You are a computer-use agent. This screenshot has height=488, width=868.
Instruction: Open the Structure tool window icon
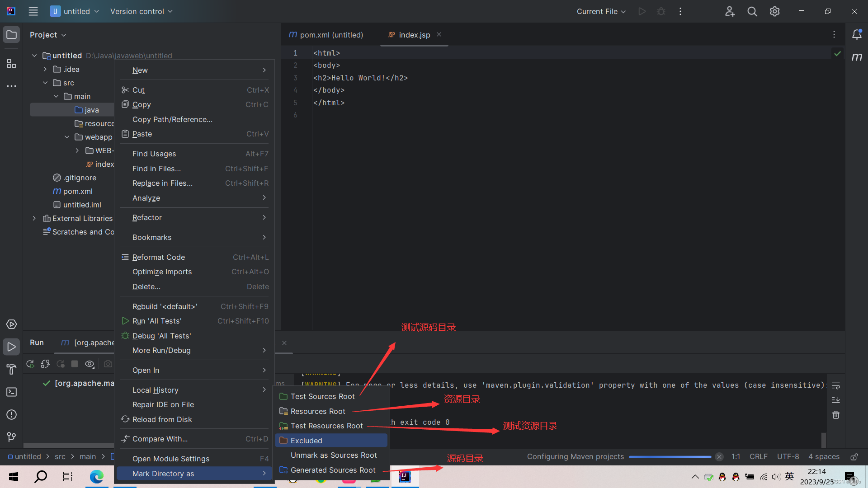(11, 64)
